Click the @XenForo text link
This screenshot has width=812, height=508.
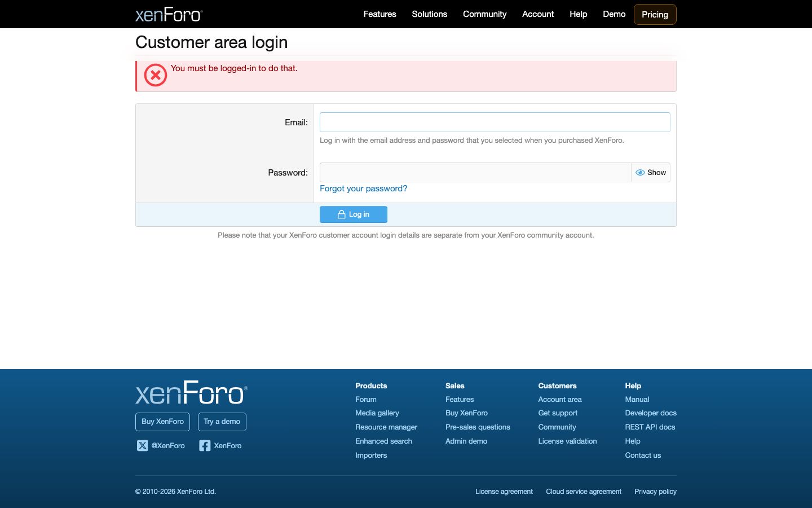click(168, 446)
